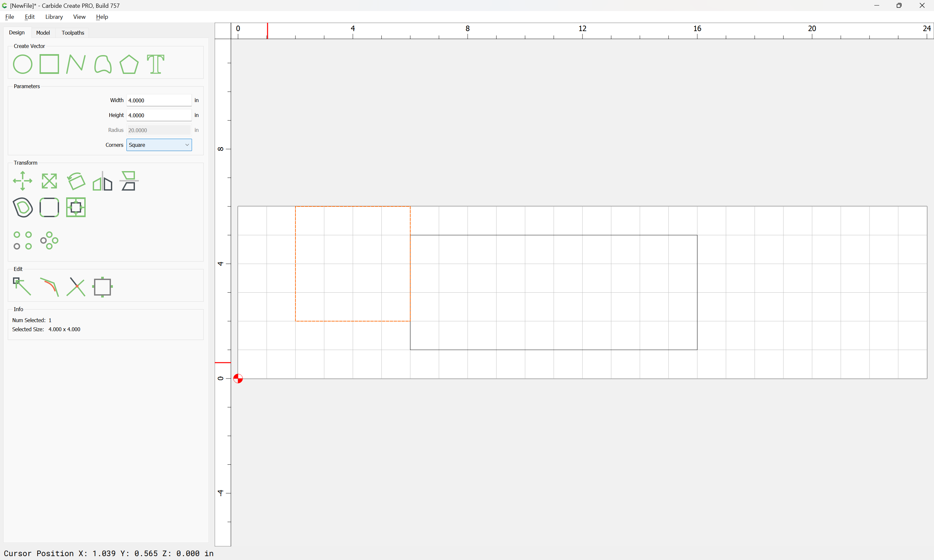Image resolution: width=934 pixels, height=560 pixels.
Task: Choose the Polyline drawing tool
Action: point(76,64)
